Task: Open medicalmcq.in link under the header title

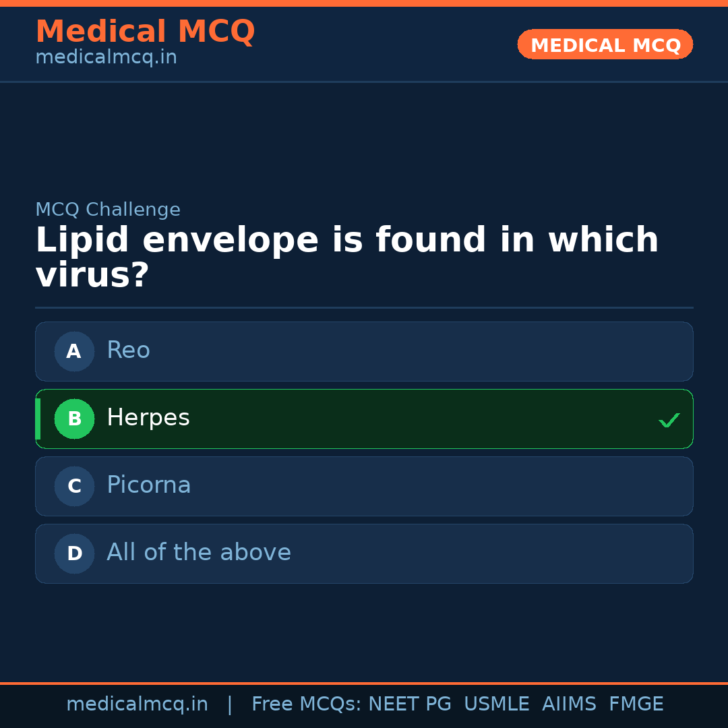Action: [106, 58]
